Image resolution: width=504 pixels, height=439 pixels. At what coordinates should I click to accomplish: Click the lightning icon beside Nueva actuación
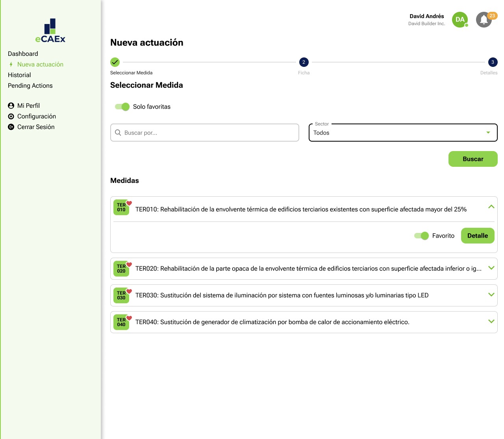tap(10, 64)
